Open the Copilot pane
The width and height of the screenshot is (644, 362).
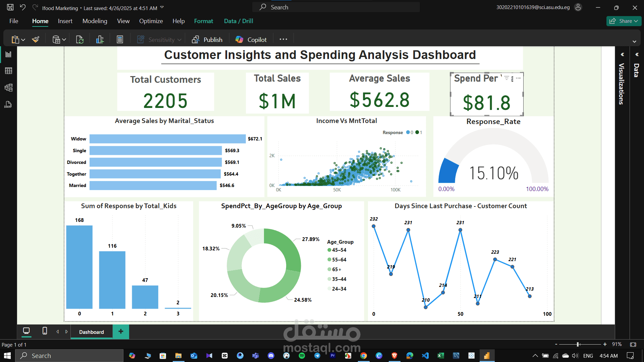(251, 40)
